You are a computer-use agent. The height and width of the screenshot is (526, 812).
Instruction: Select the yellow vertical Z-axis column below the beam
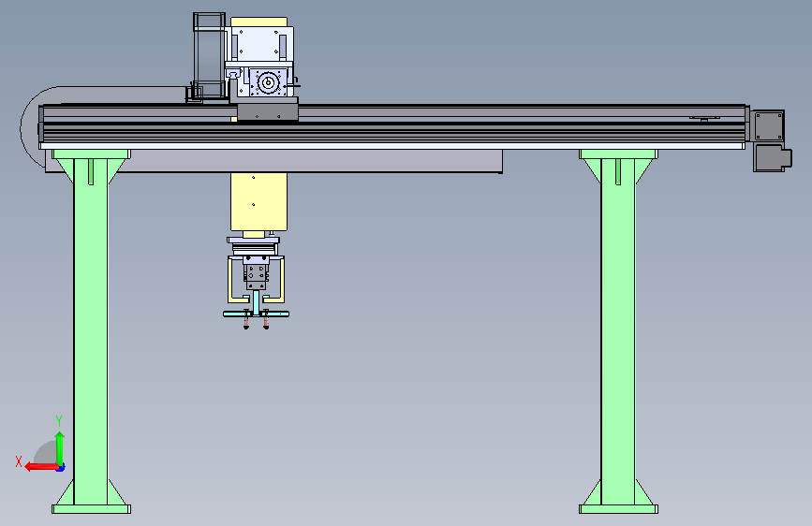[258, 202]
